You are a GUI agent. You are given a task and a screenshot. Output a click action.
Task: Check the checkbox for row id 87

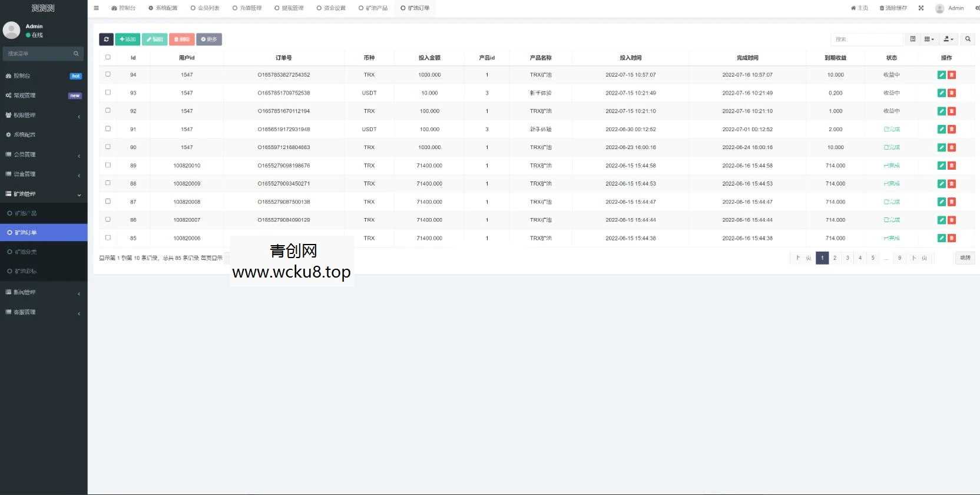pyautogui.click(x=108, y=201)
